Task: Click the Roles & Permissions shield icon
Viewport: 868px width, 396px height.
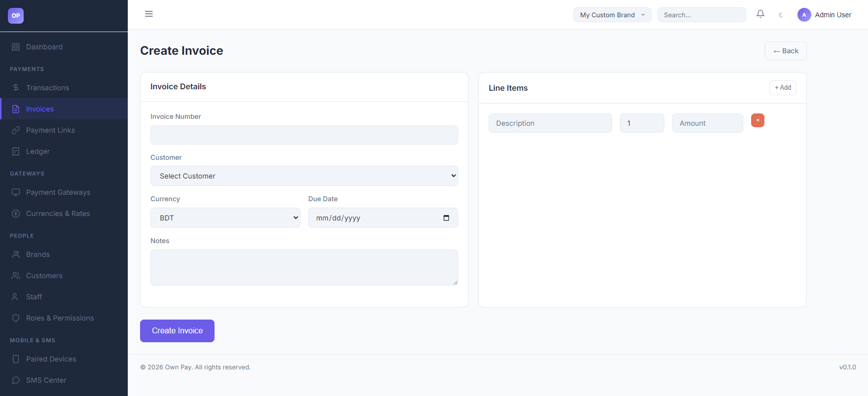Action: pos(16,318)
